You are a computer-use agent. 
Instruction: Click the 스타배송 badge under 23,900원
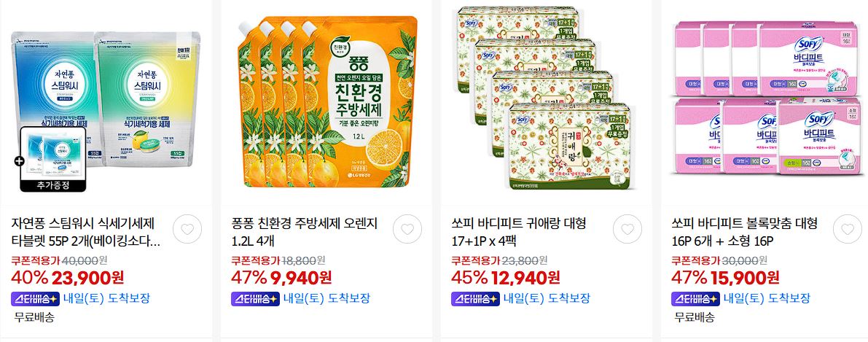tap(34, 299)
